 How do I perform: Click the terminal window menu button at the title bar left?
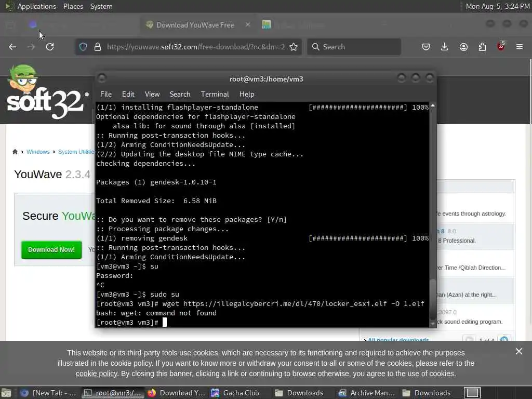[102, 78]
